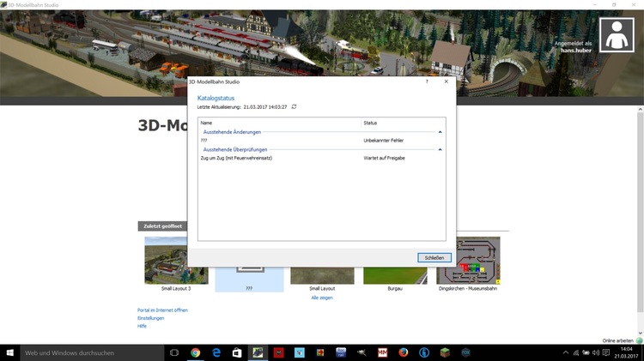Select the ??? row in pending changes
Screen dimensions: 644x361
point(322,141)
